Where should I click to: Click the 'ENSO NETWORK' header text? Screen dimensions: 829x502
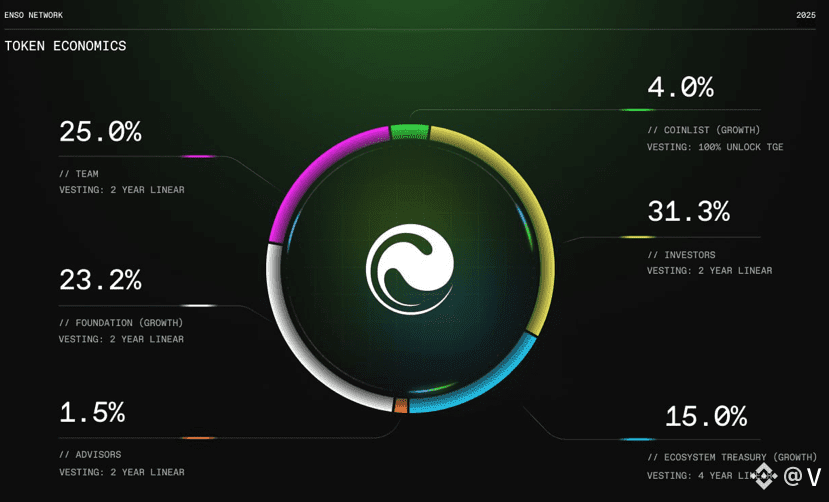[34, 15]
